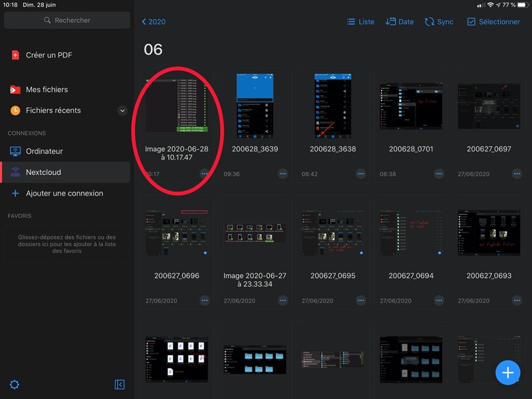
Task: Open more options for 200628_3639
Action: click(283, 174)
